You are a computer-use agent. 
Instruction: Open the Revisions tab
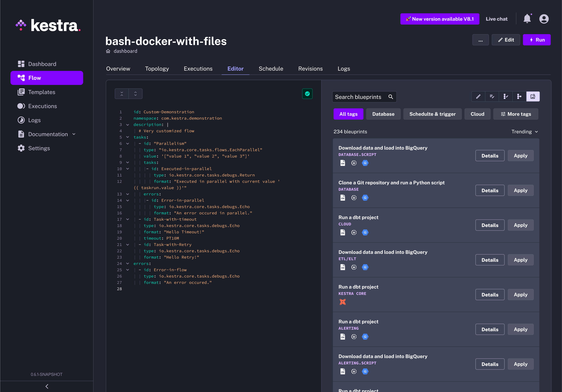click(310, 68)
